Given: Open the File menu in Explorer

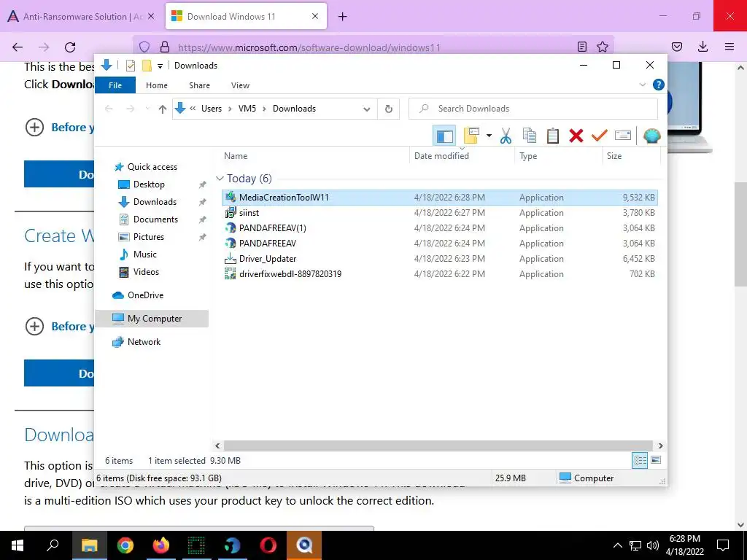Looking at the screenshot, I should pos(115,85).
